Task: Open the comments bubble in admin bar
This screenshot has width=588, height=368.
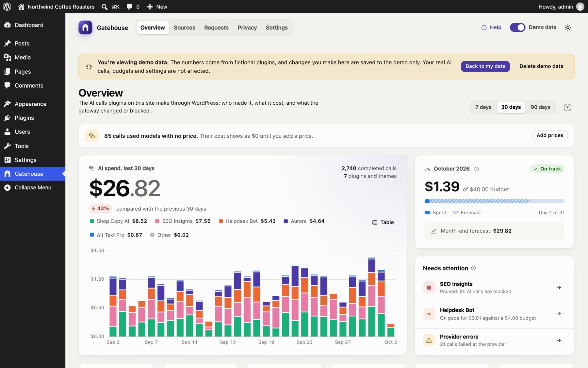Action: pos(130,7)
